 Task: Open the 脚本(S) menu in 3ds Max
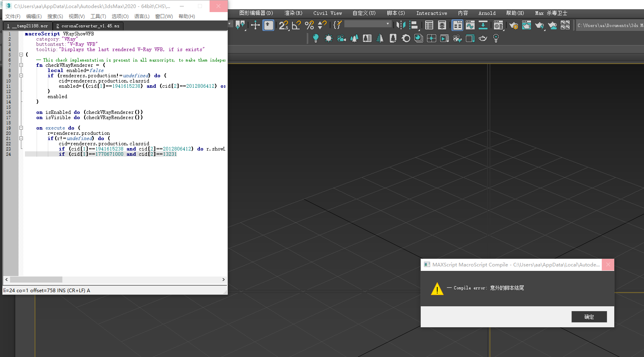click(396, 13)
